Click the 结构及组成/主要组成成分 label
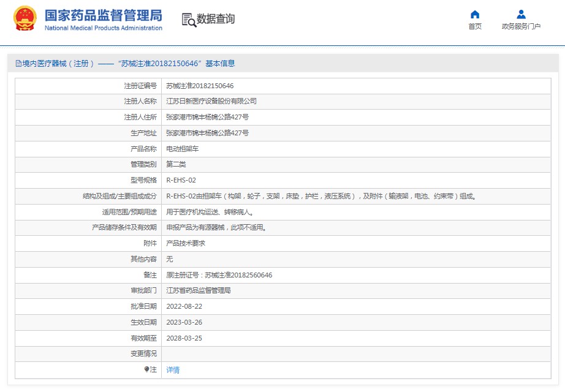565x392 pixels. pyautogui.click(x=119, y=196)
